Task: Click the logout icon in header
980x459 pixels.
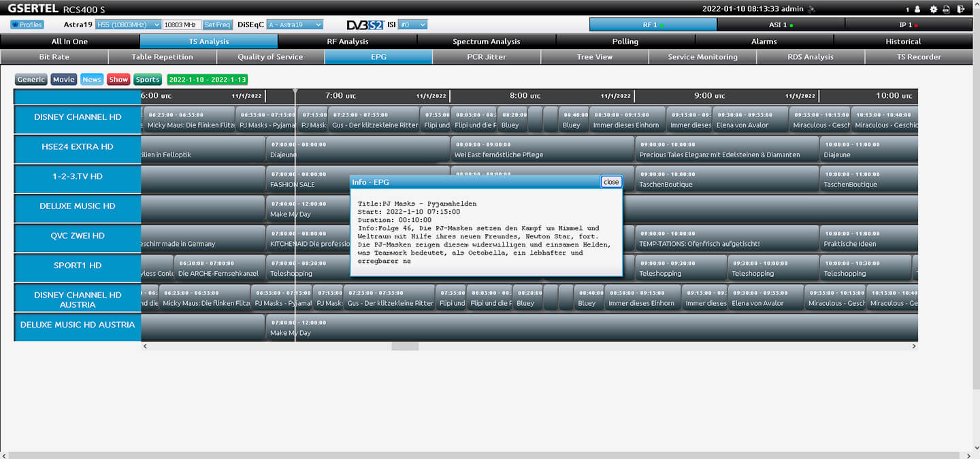Action: [x=961, y=9]
